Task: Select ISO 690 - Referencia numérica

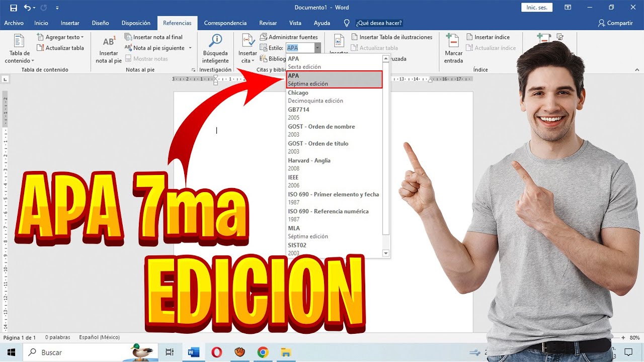Action: [334, 215]
